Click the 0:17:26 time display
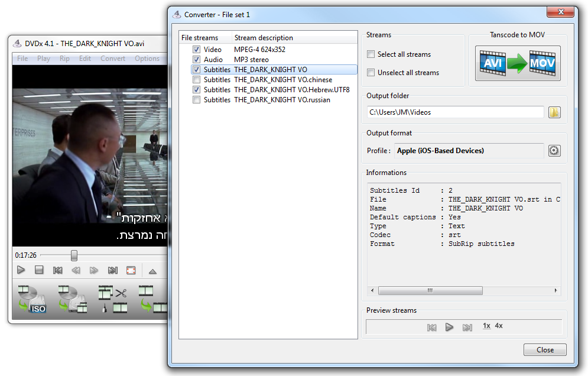This screenshot has width=588, height=376. [25, 255]
